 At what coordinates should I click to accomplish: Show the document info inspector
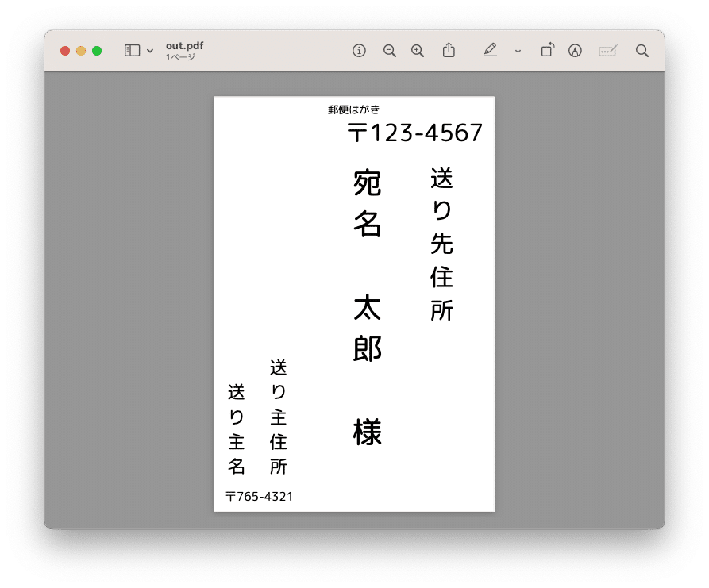[359, 51]
